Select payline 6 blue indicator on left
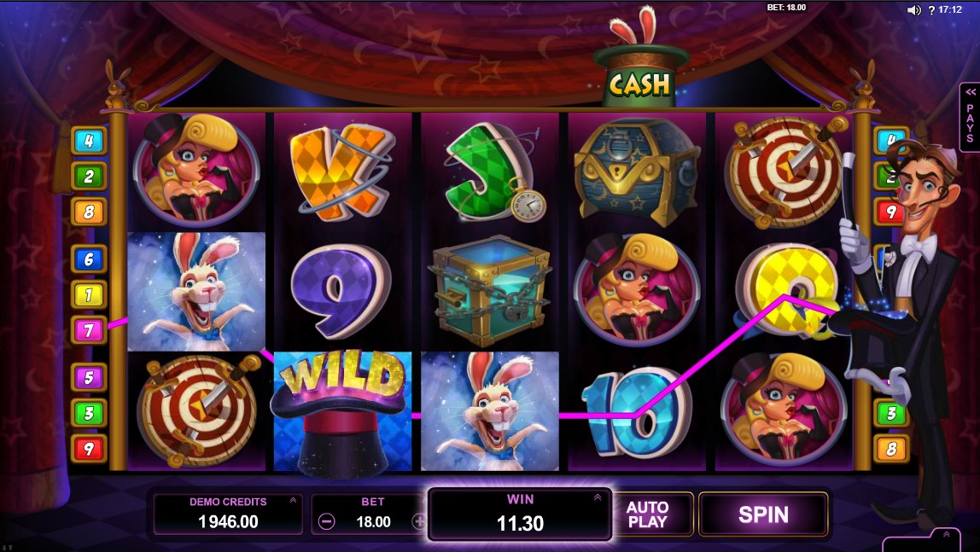This screenshot has height=552, width=980. (88, 259)
